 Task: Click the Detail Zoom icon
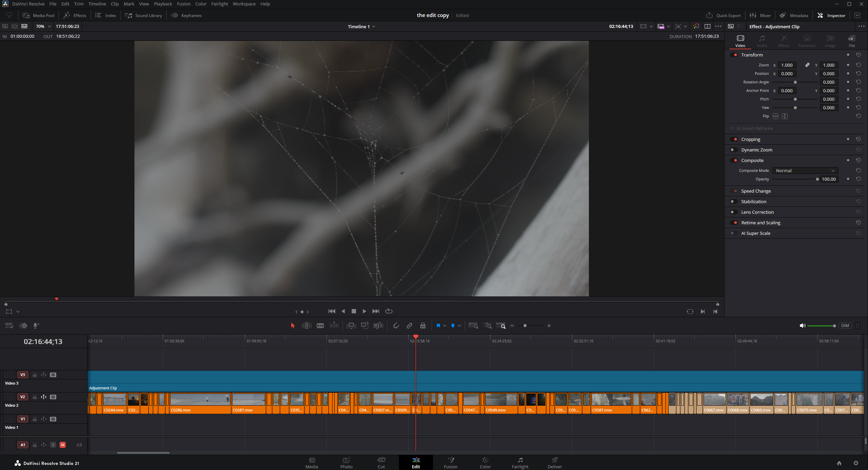[x=487, y=326]
